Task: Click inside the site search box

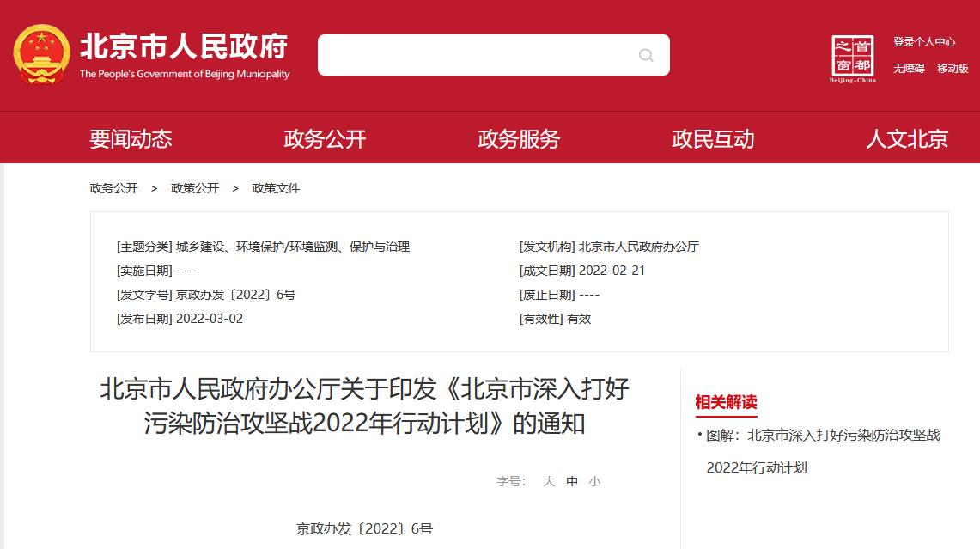Action: pos(477,55)
